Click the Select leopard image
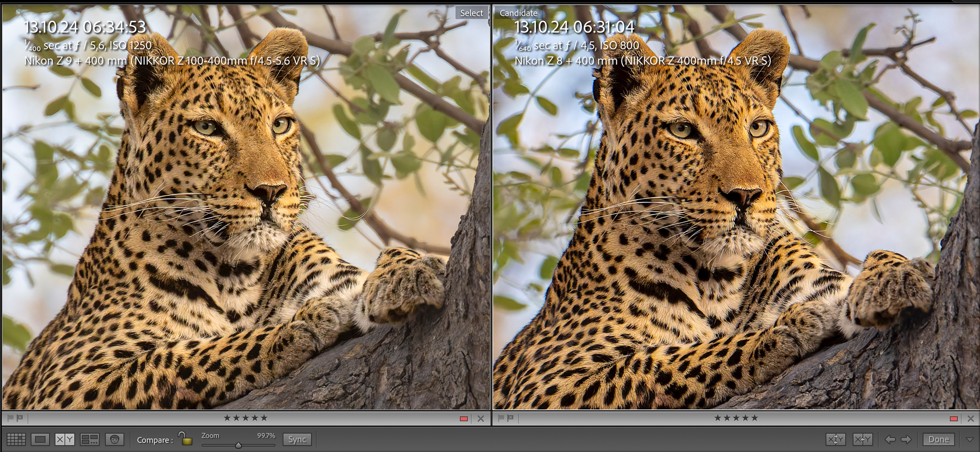The image size is (980, 452). tap(246, 208)
